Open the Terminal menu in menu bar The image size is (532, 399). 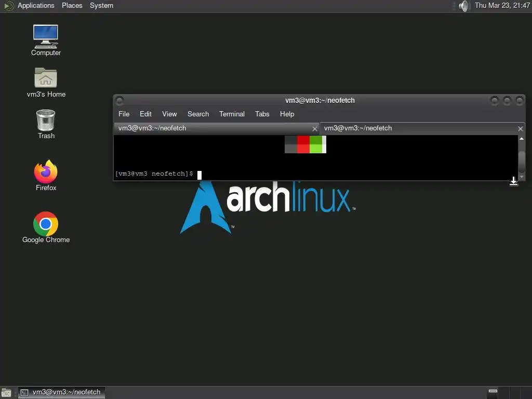click(232, 114)
